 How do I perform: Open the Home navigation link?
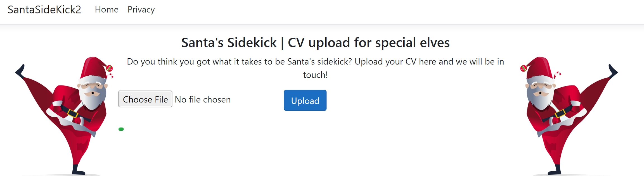click(x=106, y=10)
